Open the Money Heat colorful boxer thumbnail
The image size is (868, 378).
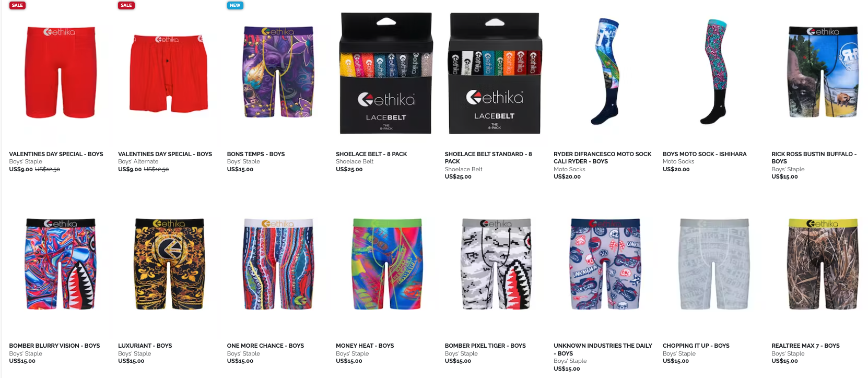click(387, 264)
